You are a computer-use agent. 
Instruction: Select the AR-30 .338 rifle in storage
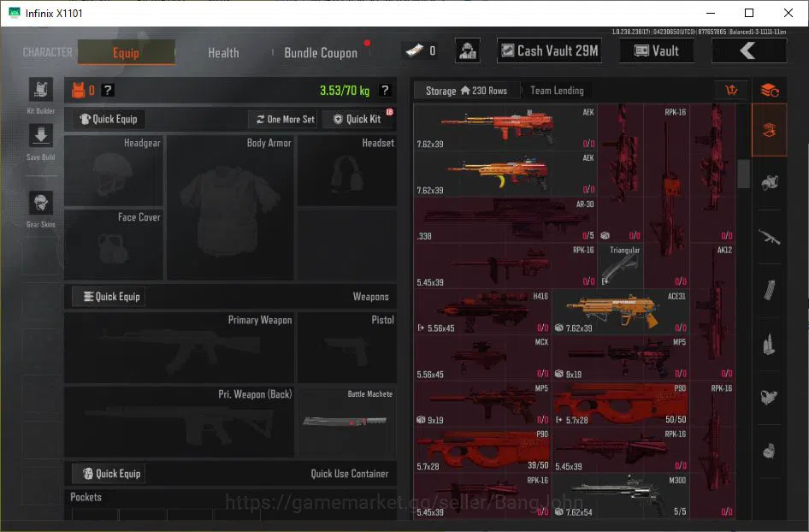coord(505,220)
